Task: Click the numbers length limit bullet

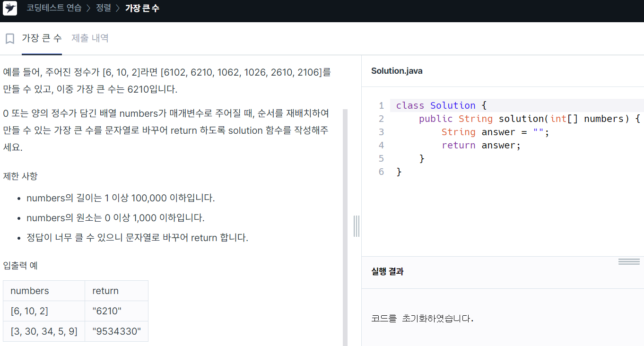Action: (121, 198)
